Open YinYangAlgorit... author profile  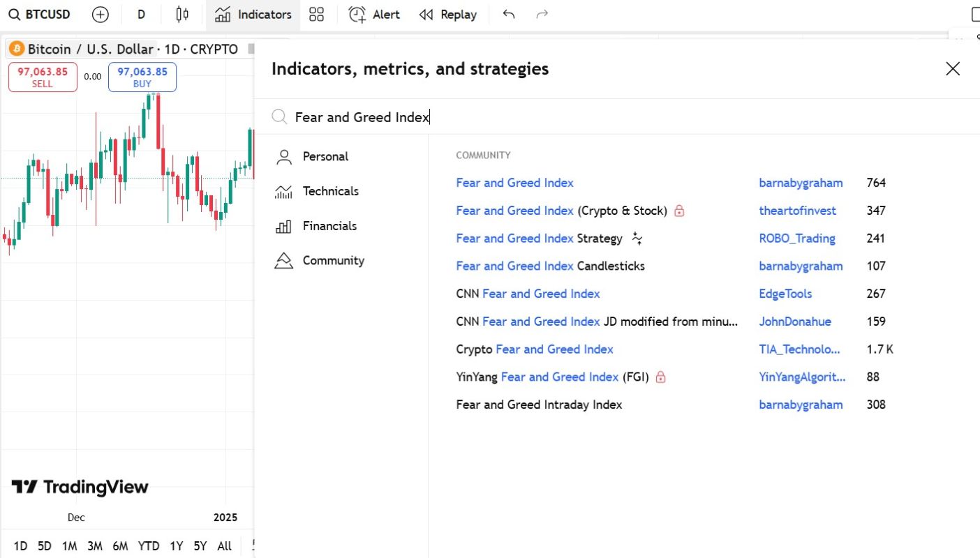[802, 377]
